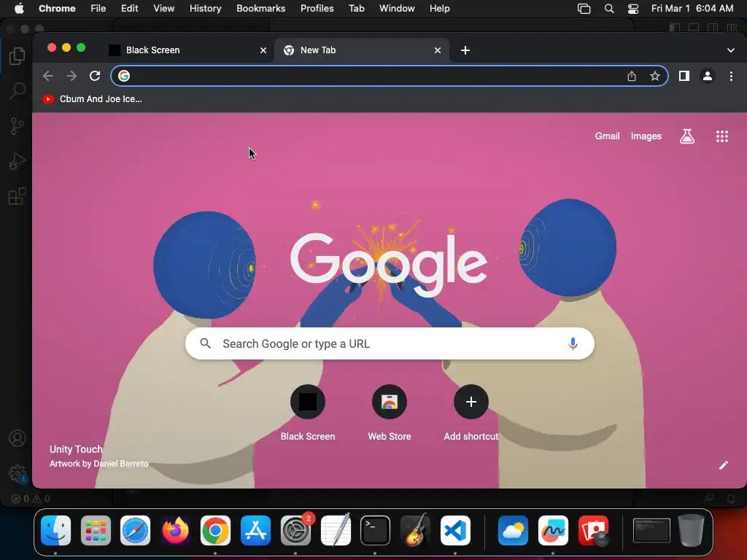Open Control Center in menu bar
The image size is (747, 560).
pyautogui.click(x=632, y=9)
